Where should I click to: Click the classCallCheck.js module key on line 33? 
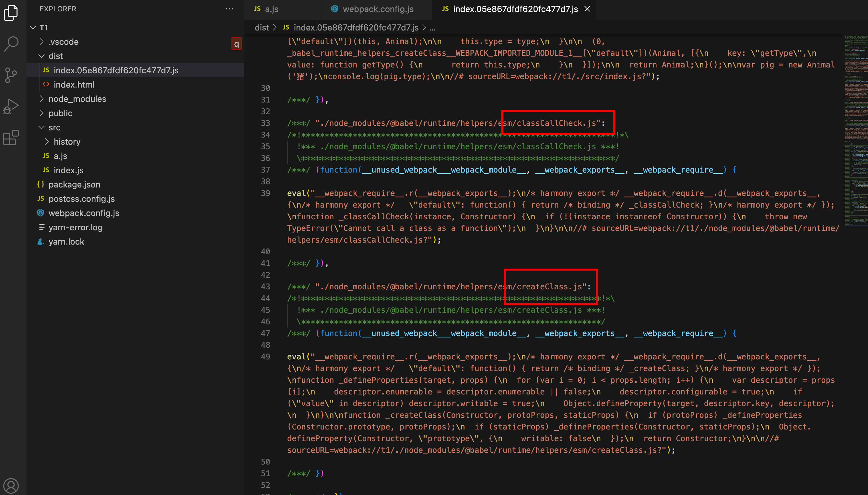click(458, 123)
